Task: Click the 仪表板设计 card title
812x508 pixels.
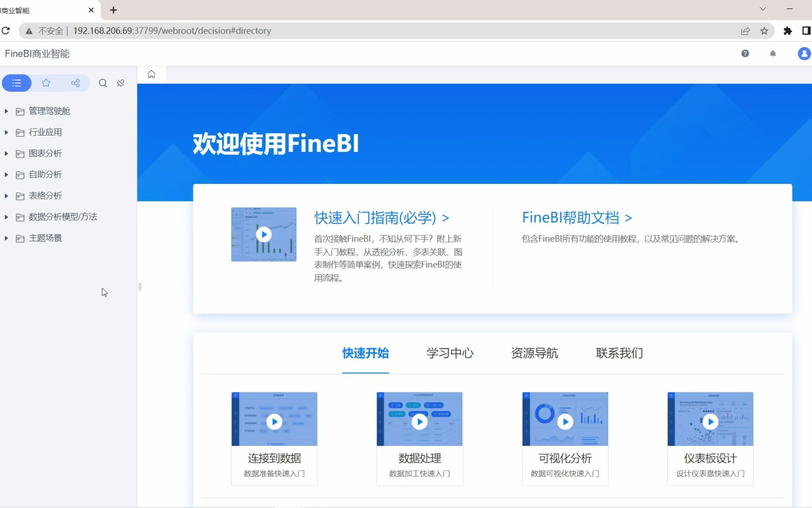Action: [710, 458]
